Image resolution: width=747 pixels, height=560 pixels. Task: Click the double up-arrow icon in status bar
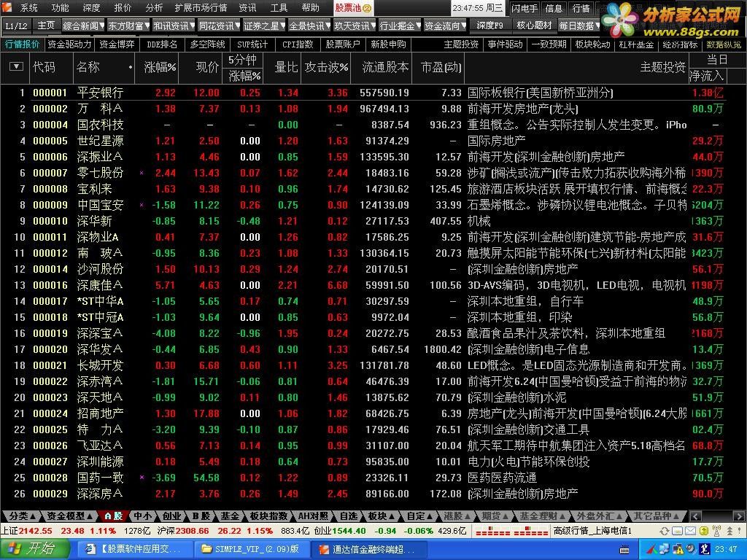tap(729, 531)
